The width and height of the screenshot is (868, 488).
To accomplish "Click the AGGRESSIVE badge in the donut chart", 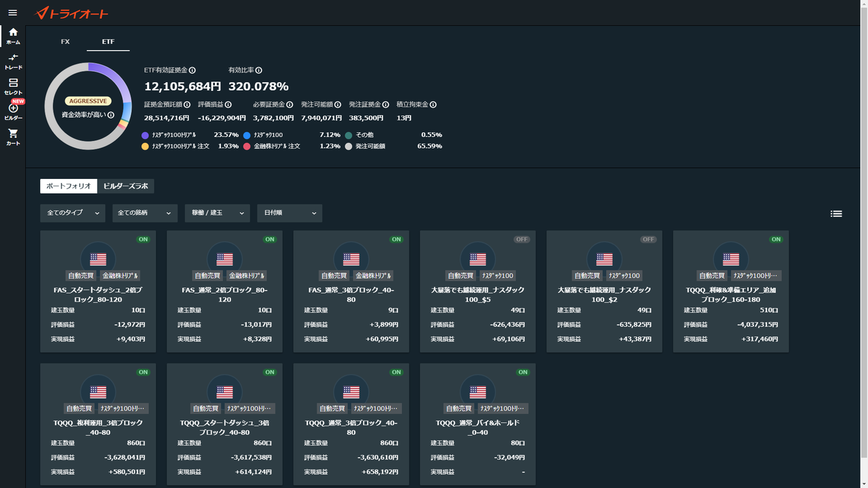I will 88,101.
